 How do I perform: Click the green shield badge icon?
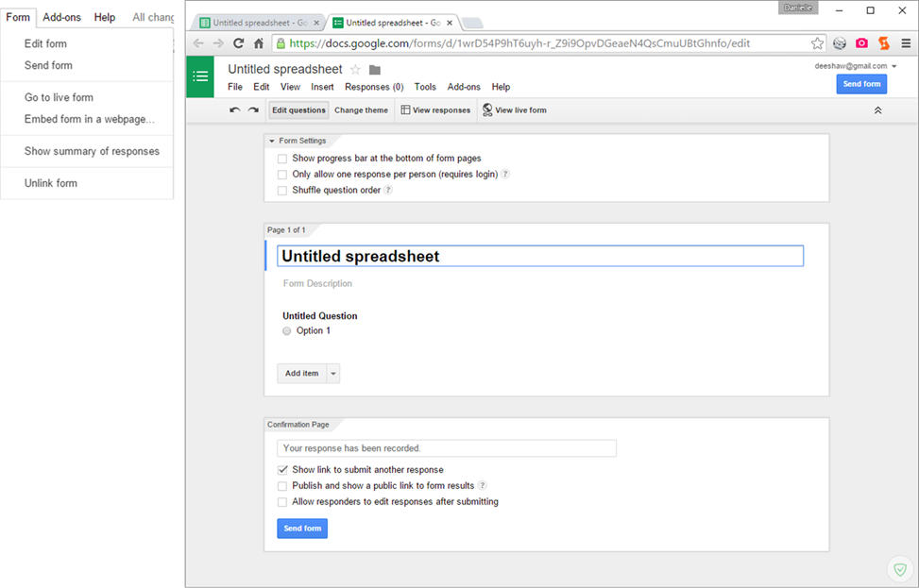click(900, 569)
